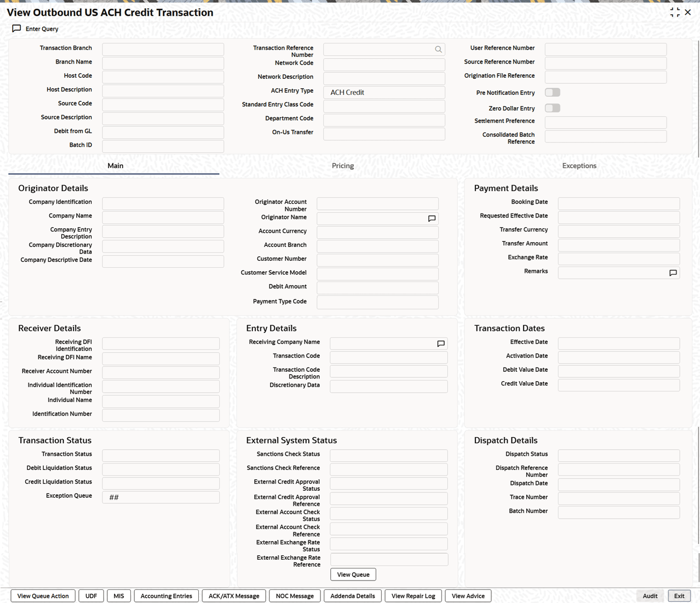This screenshot has height=603, width=700.
Task: Switch to the Main tab
Action: click(x=115, y=165)
